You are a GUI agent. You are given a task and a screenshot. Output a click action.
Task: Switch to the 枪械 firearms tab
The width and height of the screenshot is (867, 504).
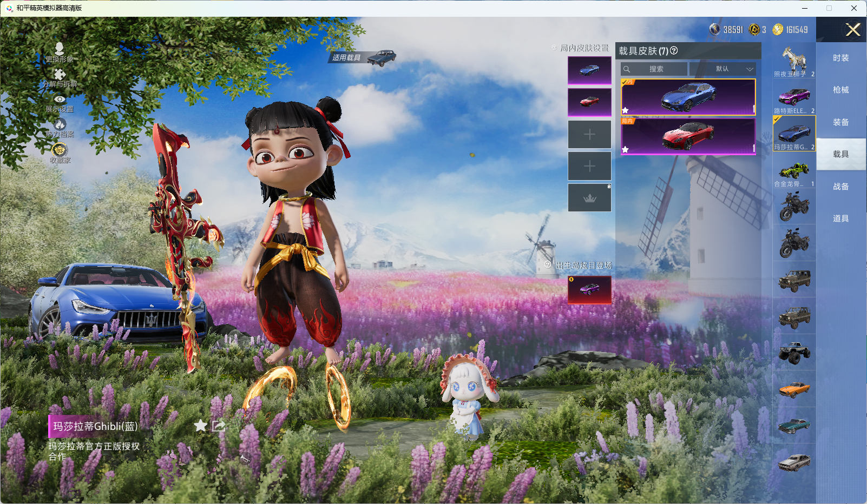click(x=841, y=90)
